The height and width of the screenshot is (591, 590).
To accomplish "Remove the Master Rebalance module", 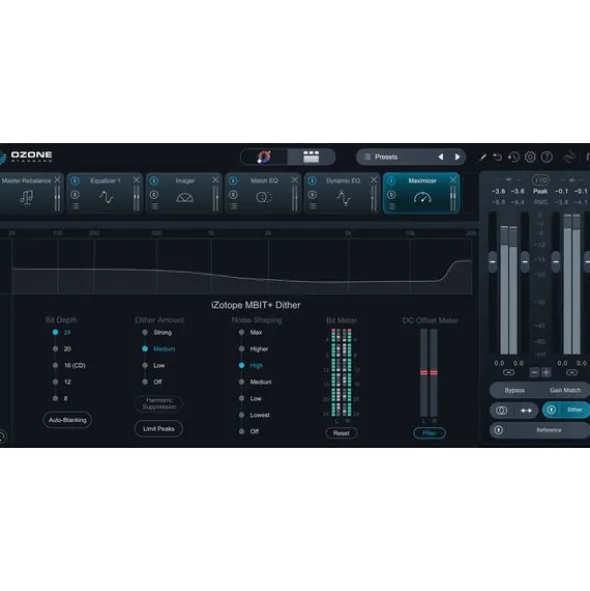I will pos(57,180).
